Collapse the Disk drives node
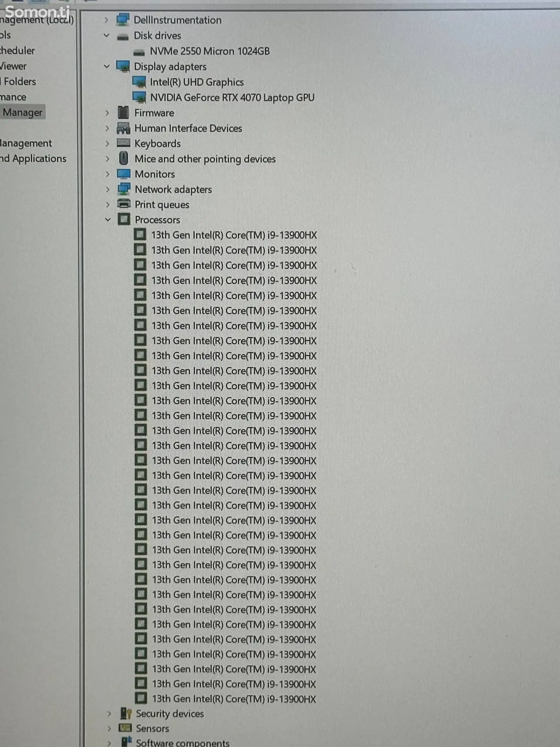 (x=106, y=35)
